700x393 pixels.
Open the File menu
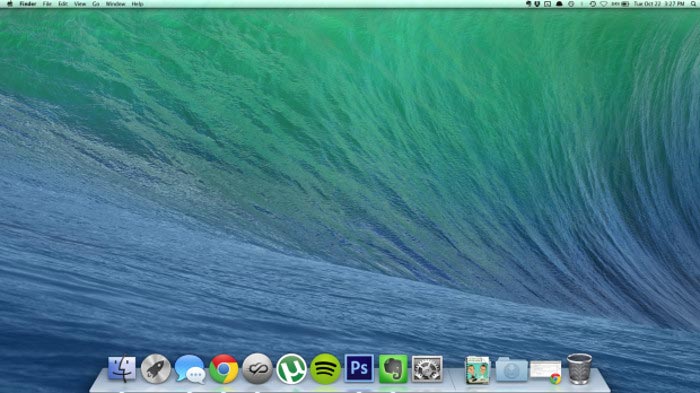[47, 4]
